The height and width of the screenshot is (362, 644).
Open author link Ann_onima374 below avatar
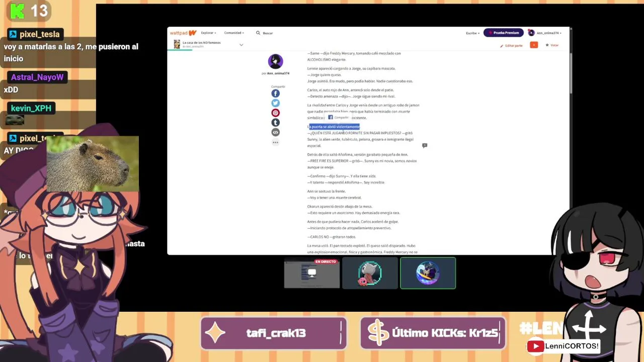(278, 73)
